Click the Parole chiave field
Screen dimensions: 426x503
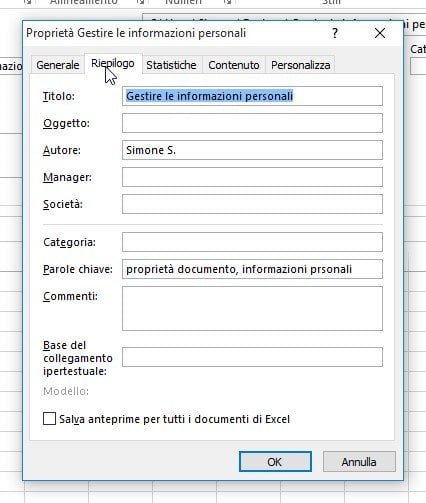(252, 269)
